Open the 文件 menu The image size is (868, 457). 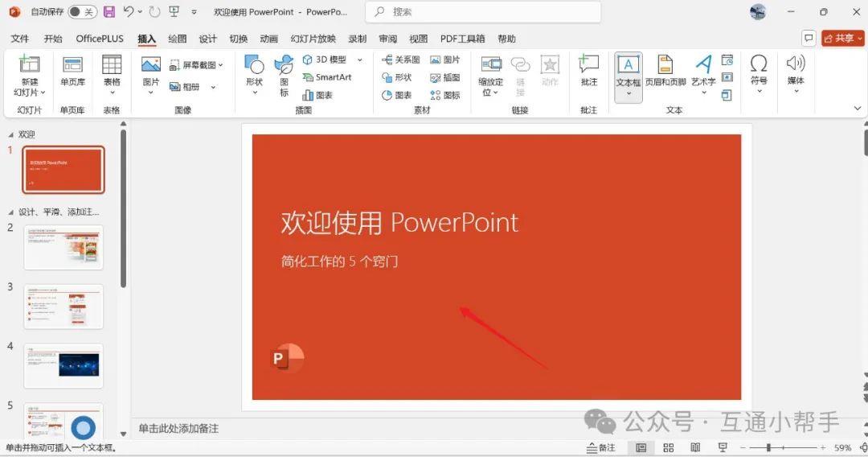pos(20,39)
